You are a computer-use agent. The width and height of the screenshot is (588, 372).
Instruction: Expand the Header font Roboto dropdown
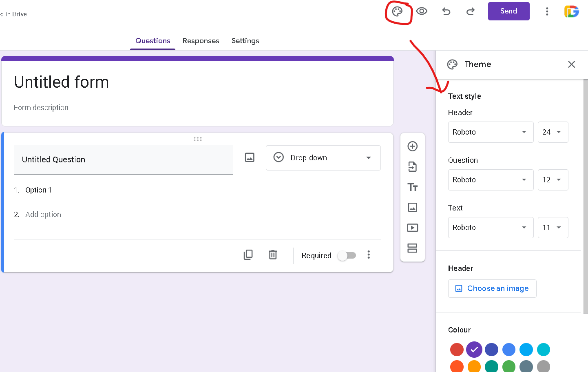click(x=491, y=132)
